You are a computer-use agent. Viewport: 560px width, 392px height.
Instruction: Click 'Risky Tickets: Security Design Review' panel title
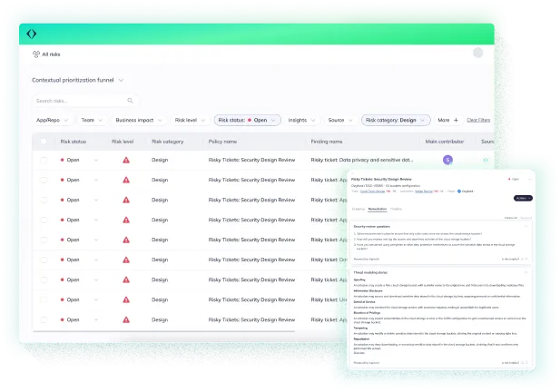[x=381, y=180]
